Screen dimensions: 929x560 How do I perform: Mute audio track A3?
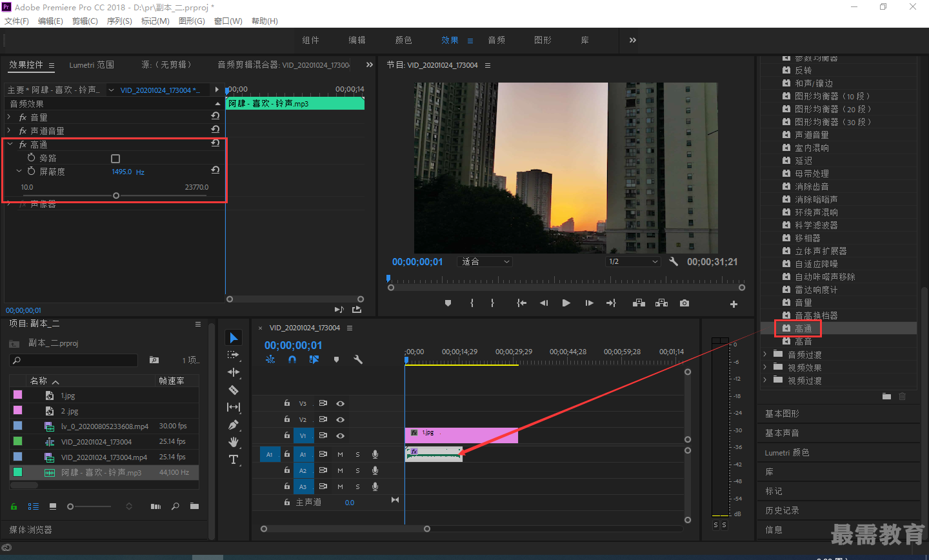340,486
